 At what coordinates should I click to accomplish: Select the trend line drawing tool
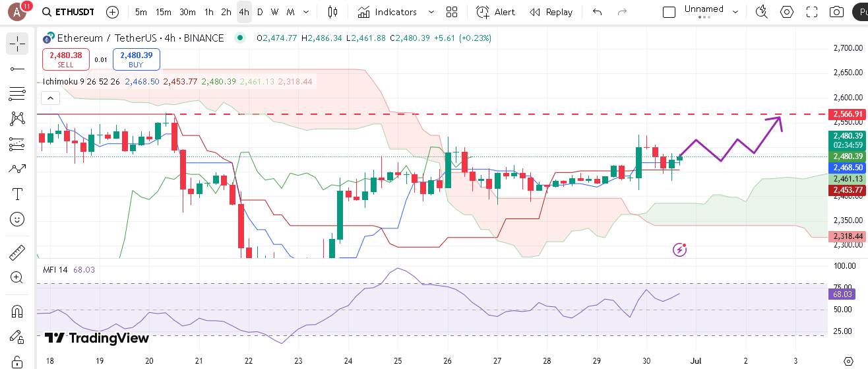(17, 69)
